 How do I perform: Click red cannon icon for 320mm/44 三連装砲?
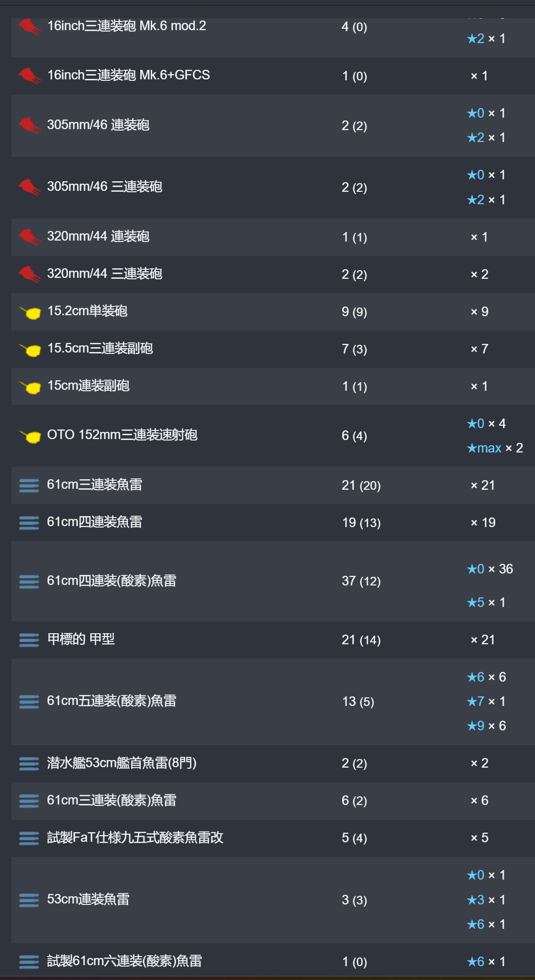click(29, 274)
